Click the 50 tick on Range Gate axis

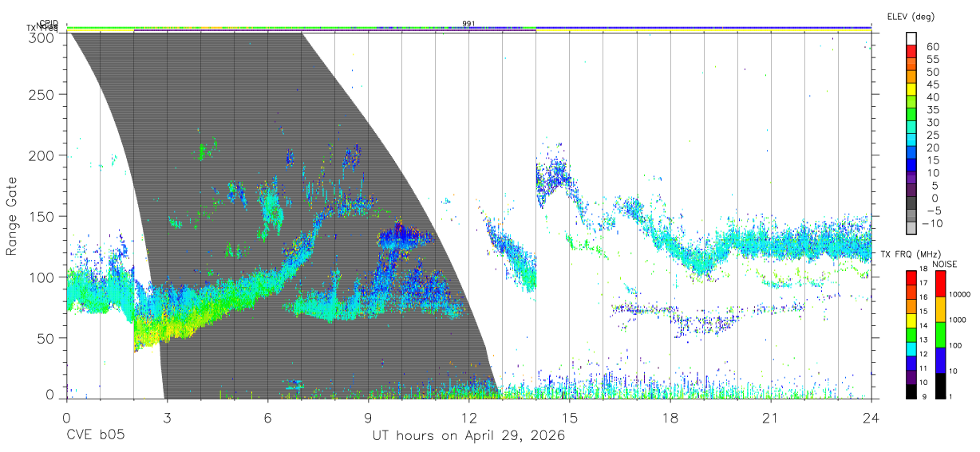click(x=47, y=337)
